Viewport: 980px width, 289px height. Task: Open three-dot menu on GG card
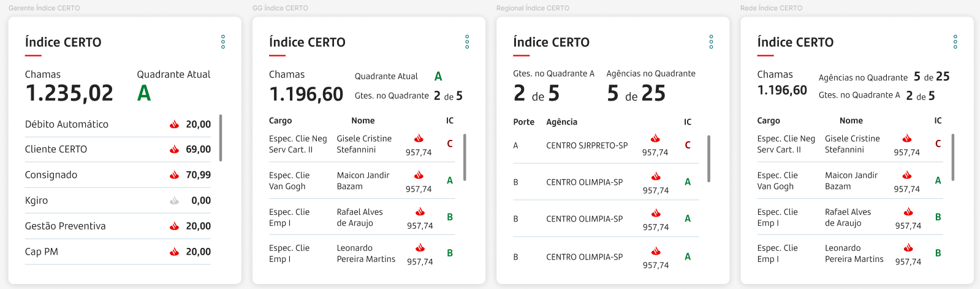[467, 42]
